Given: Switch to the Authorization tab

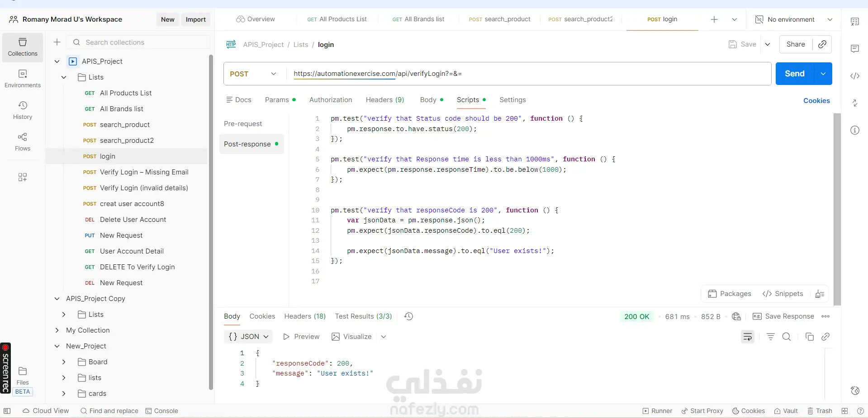Looking at the screenshot, I should 331,100.
